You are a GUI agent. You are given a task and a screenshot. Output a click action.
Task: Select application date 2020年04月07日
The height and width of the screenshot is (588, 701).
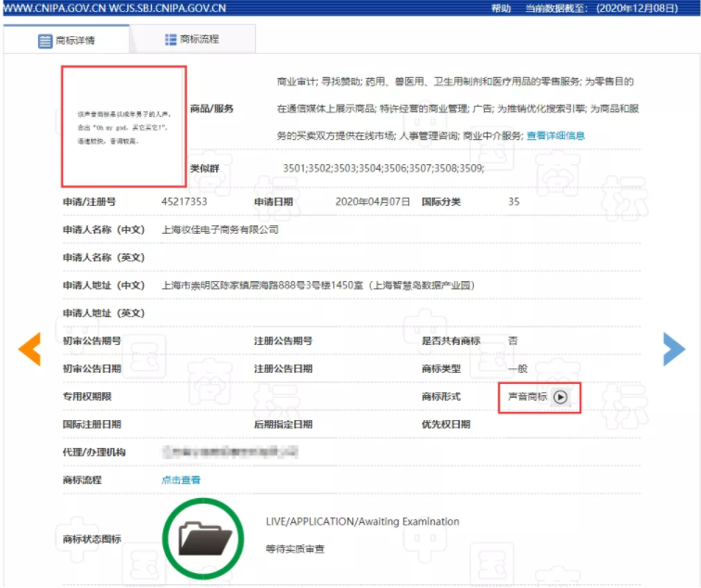373,201
